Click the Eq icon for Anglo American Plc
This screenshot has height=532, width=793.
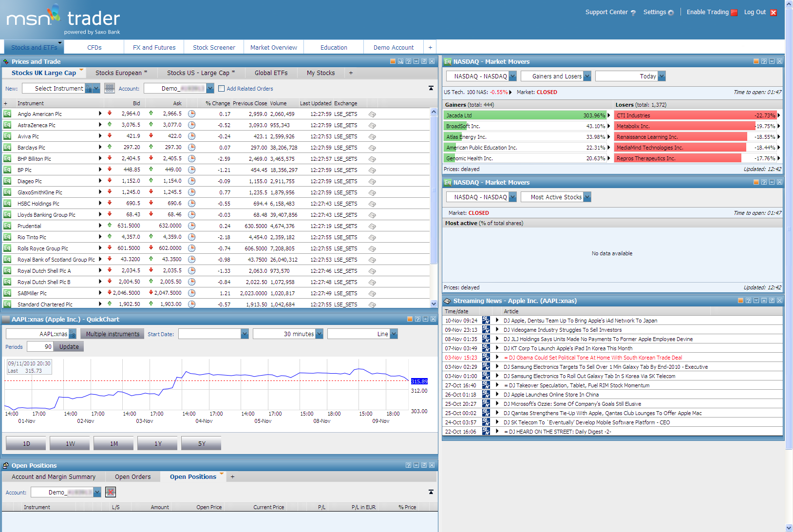point(7,114)
